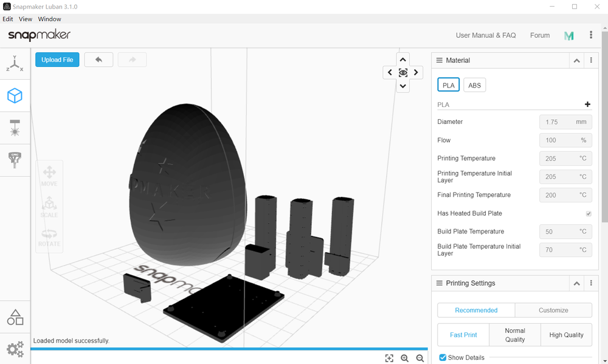The height and width of the screenshot is (364, 608).
Task: Click the isometric camera view icon
Action: (x=402, y=72)
